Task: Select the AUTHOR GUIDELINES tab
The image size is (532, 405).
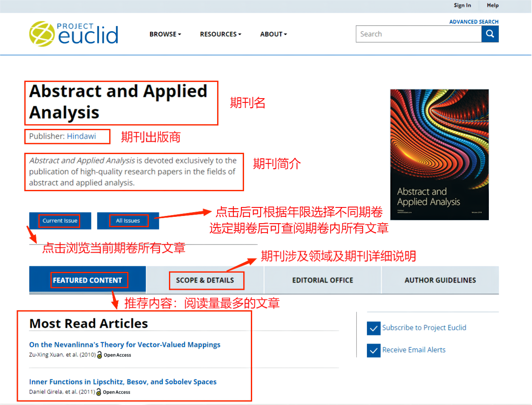Action: (x=440, y=280)
